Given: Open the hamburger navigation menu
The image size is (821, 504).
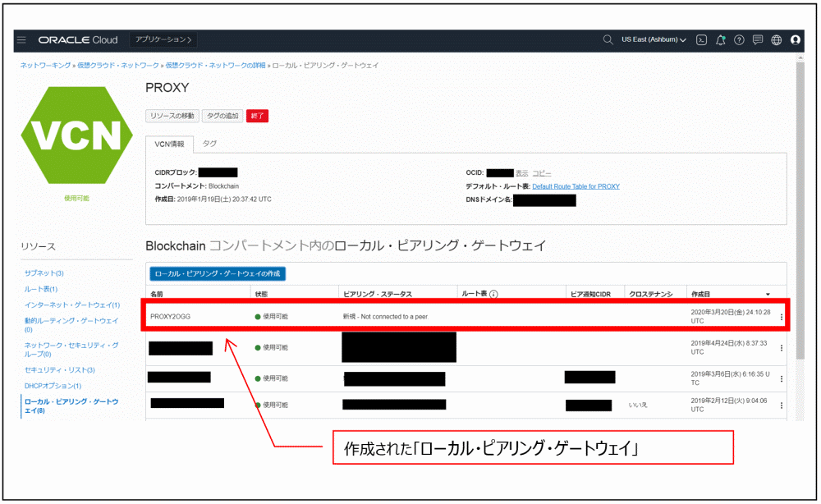Looking at the screenshot, I should 21,39.
